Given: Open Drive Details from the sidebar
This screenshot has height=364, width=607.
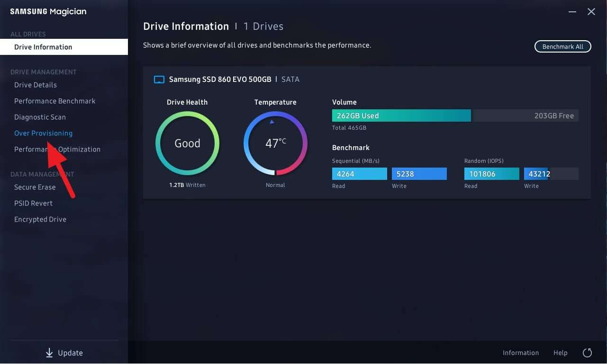Looking at the screenshot, I should coord(36,85).
